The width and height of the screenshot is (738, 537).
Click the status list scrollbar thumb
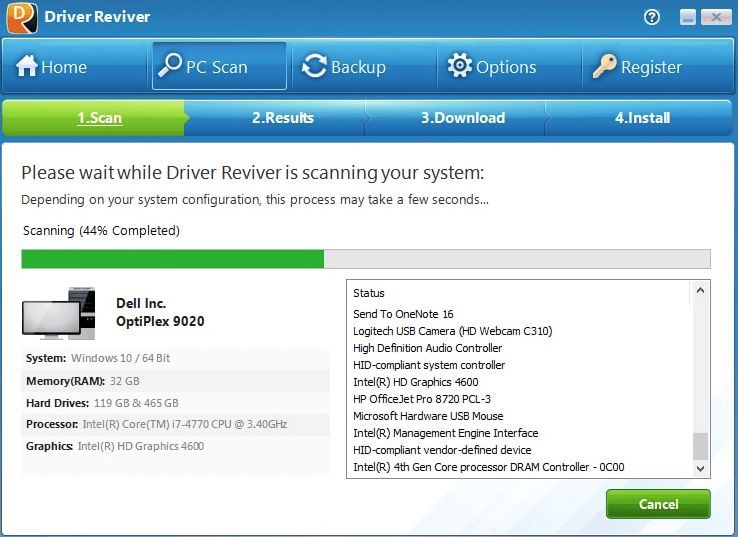tap(700, 446)
